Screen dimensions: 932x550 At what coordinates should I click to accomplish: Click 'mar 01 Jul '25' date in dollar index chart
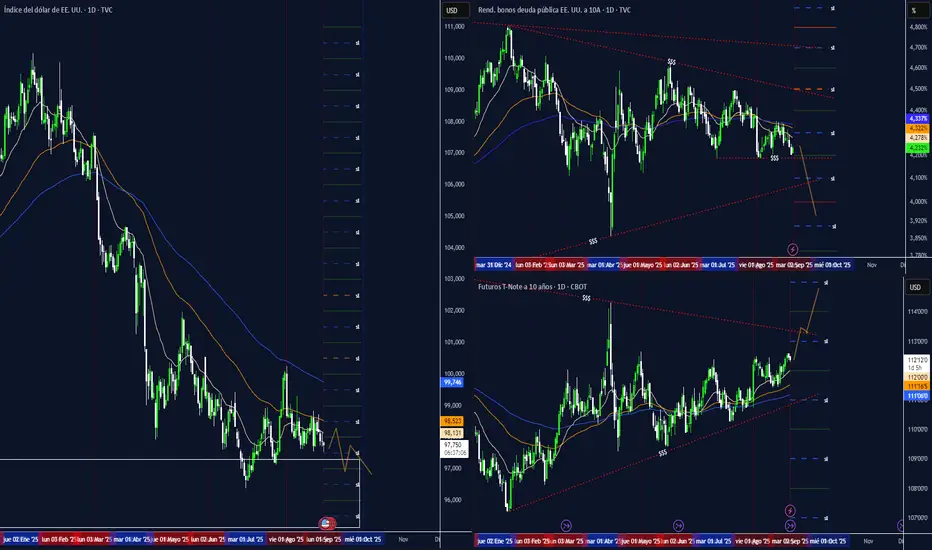(246, 539)
